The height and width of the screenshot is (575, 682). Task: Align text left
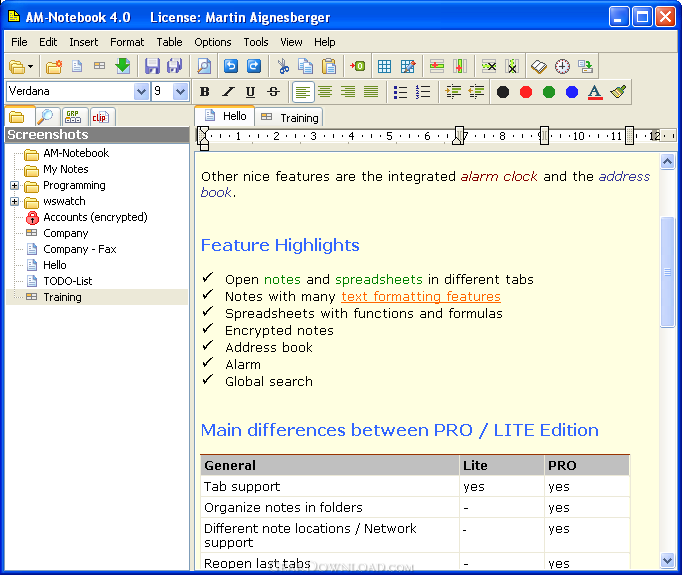click(303, 92)
